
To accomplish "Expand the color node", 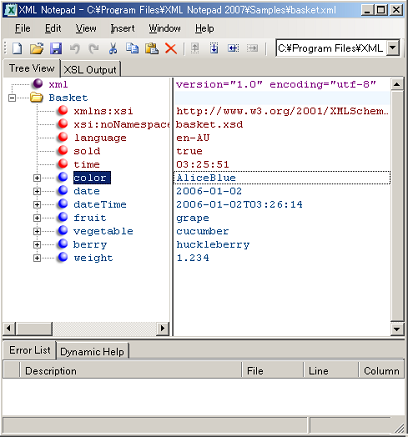I will coord(37,178).
